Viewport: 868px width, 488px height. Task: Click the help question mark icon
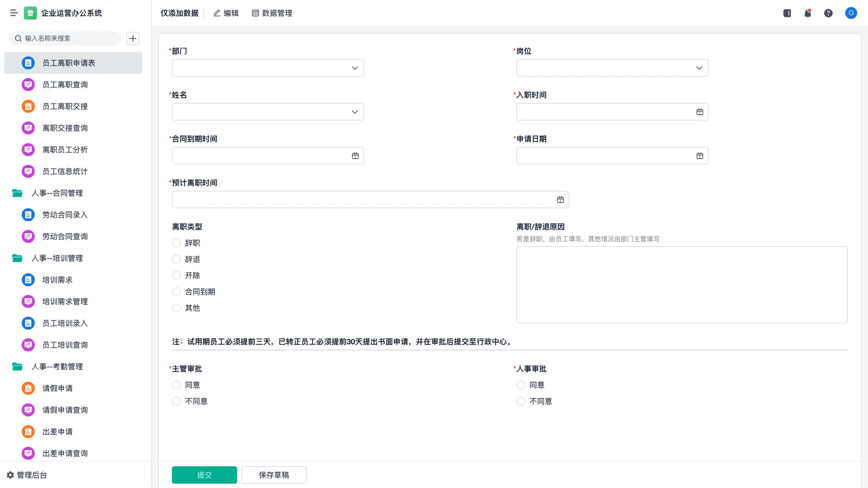(828, 13)
